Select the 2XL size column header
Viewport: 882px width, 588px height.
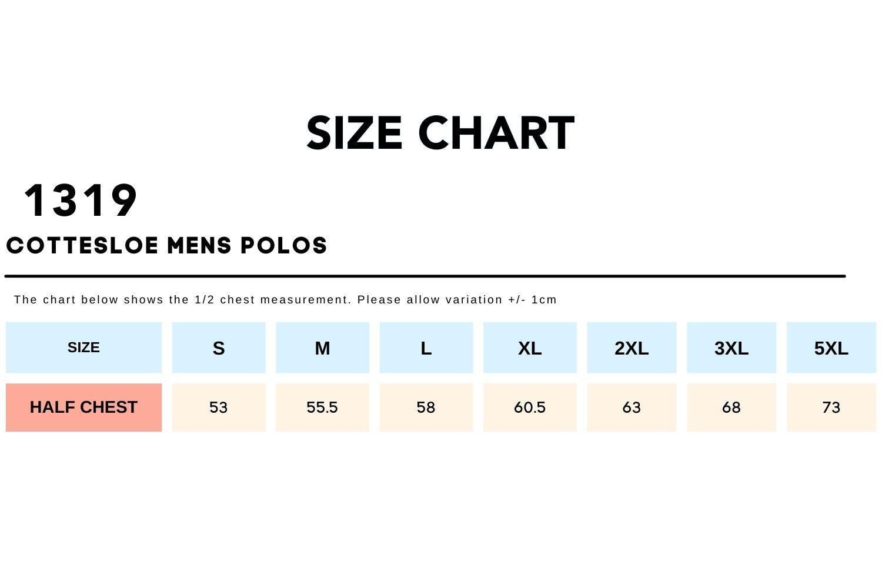(x=632, y=348)
